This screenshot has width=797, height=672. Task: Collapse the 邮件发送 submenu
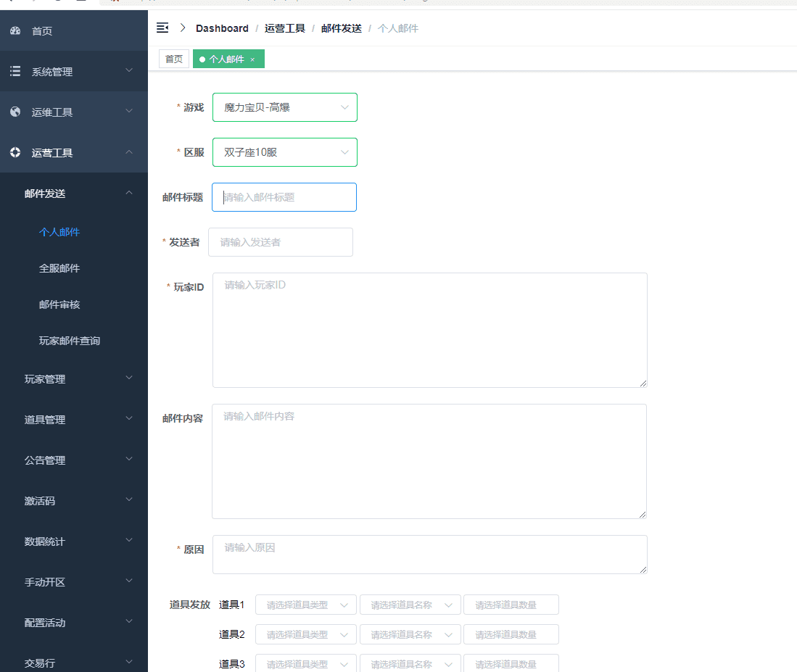pos(129,192)
